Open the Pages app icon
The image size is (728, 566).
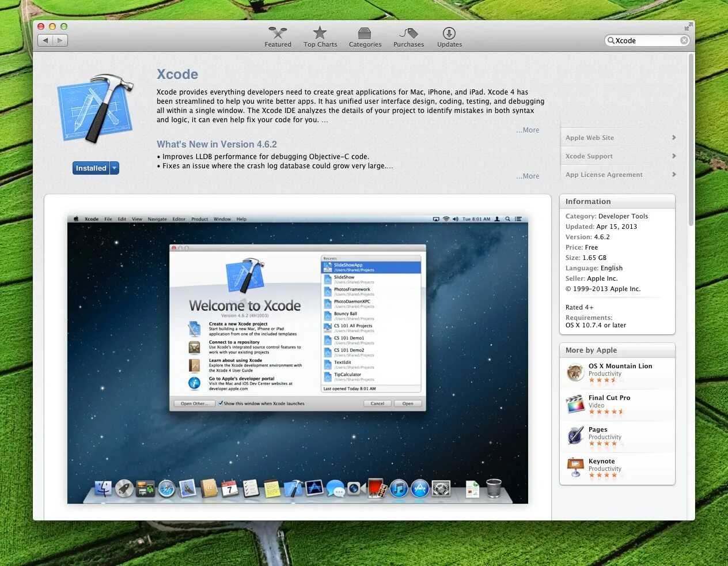point(575,436)
